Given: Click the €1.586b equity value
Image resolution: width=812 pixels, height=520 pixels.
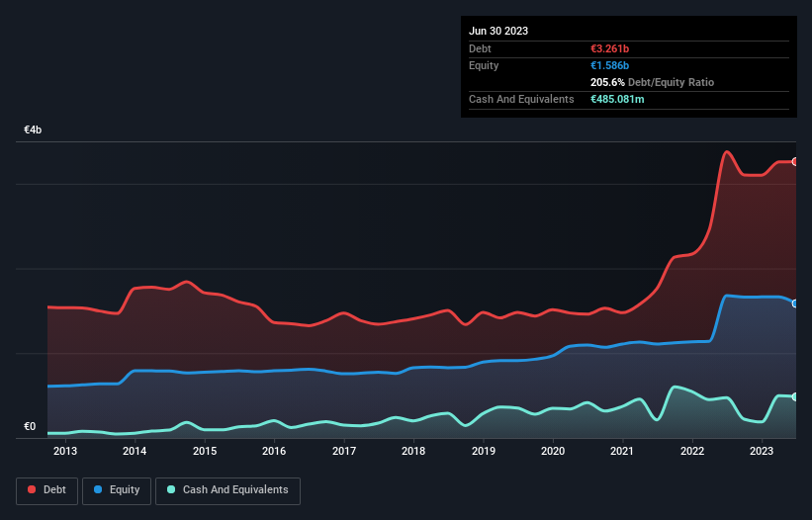Looking at the screenshot, I should click(609, 65).
